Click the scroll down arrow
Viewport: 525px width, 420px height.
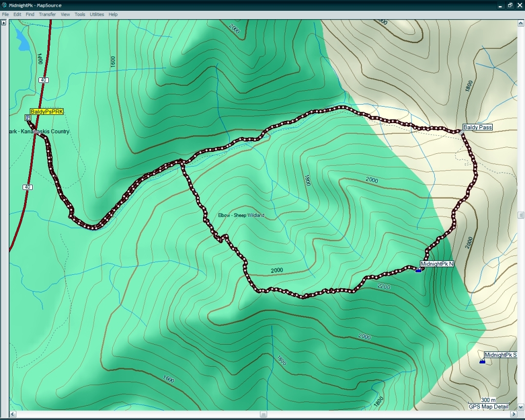pyautogui.click(x=521, y=407)
